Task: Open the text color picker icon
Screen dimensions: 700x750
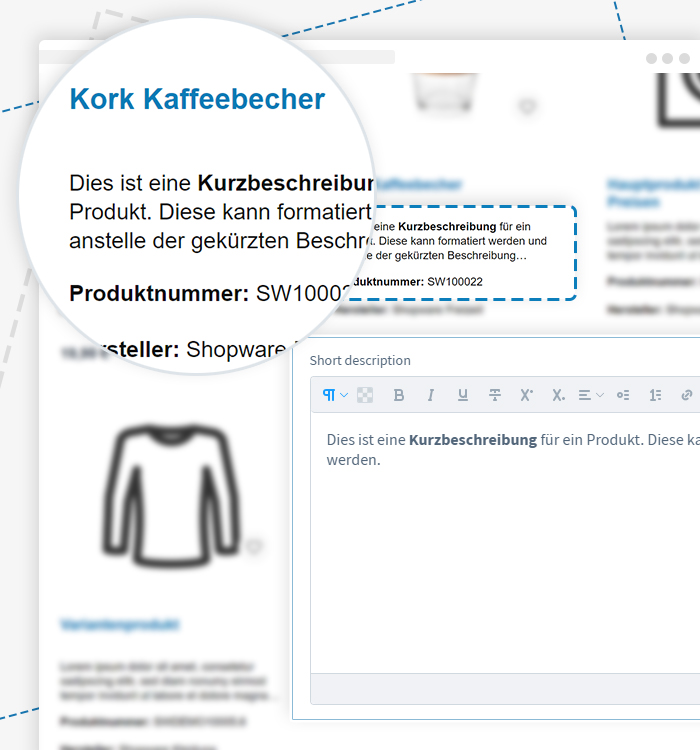Action: click(365, 395)
